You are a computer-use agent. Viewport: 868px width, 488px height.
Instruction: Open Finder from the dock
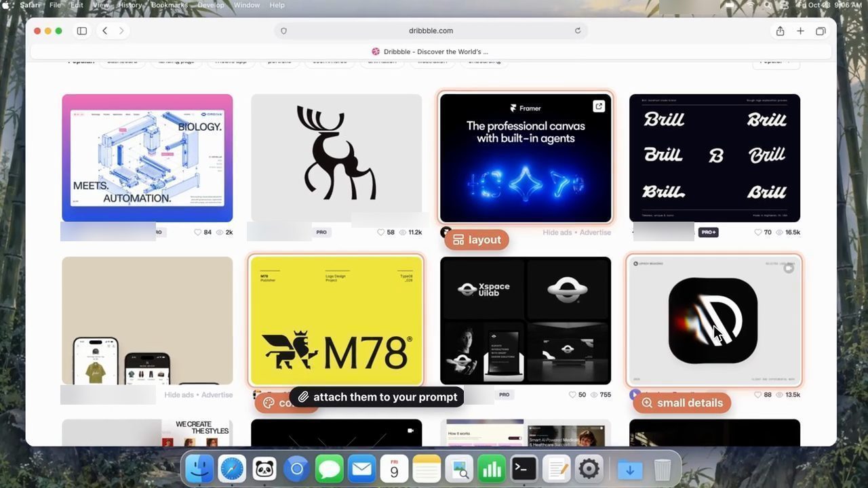tap(199, 469)
